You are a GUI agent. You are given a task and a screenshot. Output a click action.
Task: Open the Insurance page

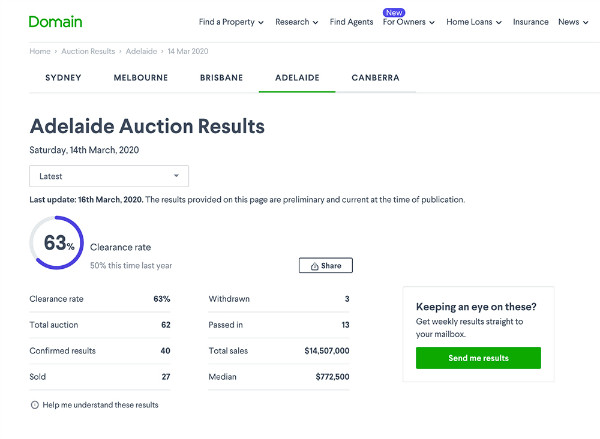pyautogui.click(x=530, y=22)
